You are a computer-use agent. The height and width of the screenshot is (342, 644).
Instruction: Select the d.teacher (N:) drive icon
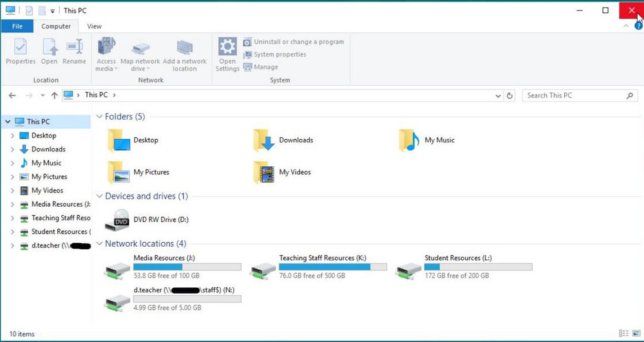(117, 303)
